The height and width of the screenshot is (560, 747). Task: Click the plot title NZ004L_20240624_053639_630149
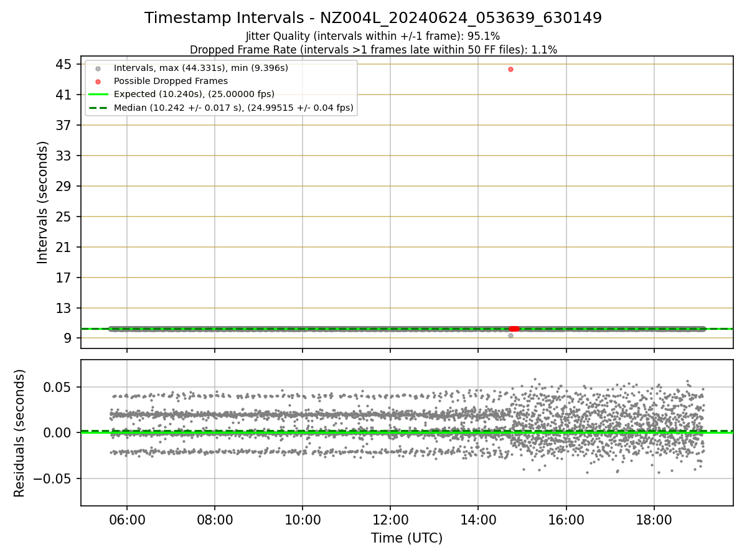(x=373, y=18)
